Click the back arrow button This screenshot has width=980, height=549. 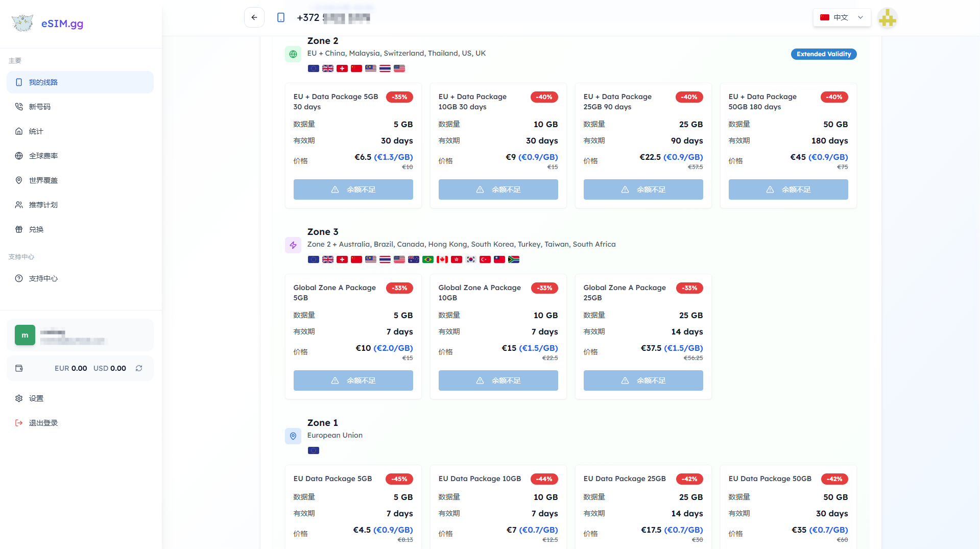point(254,17)
